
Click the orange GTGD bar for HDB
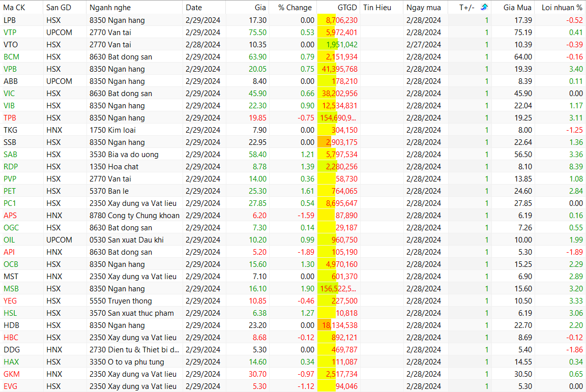(x=324, y=325)
